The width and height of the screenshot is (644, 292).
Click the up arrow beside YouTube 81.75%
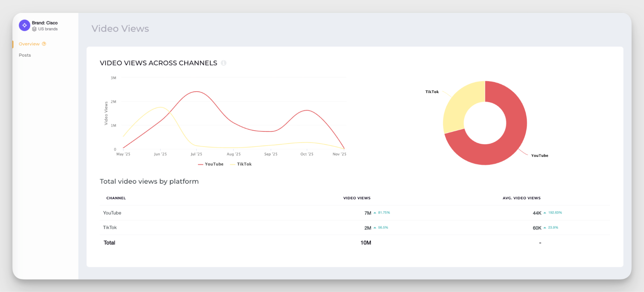click(375, 213)
